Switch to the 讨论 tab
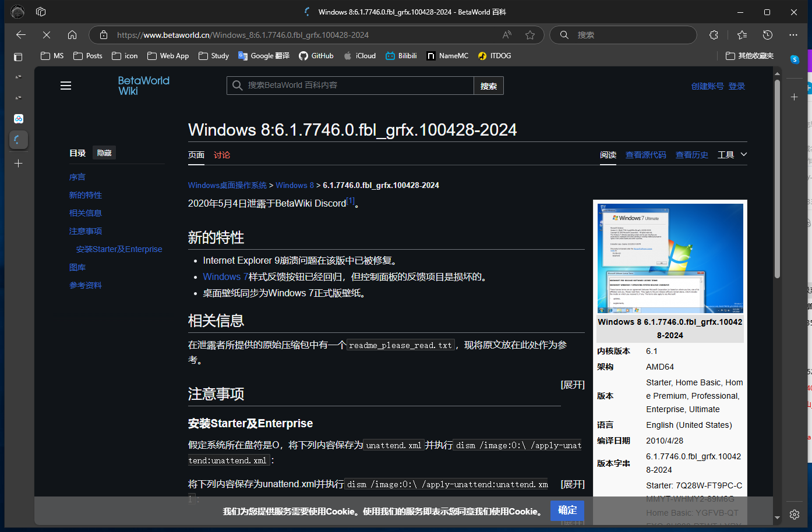 tap(222, 155)
